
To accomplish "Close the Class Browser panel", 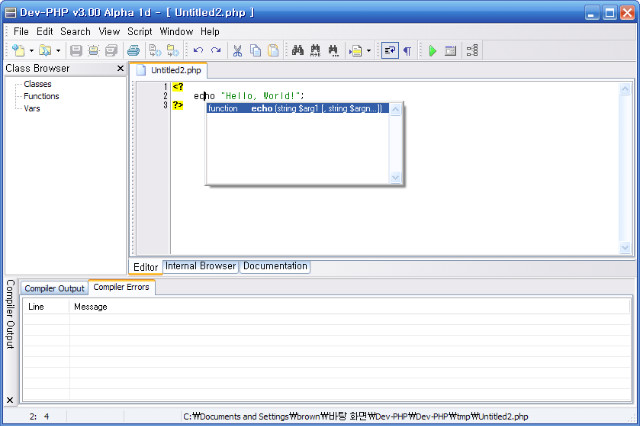I will [x=120, y=68].
